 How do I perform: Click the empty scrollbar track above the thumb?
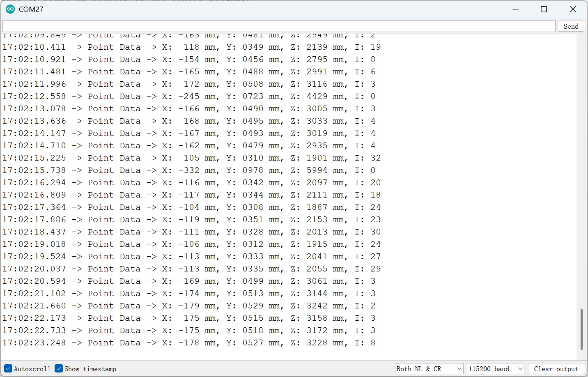click(x=581, y=164)
